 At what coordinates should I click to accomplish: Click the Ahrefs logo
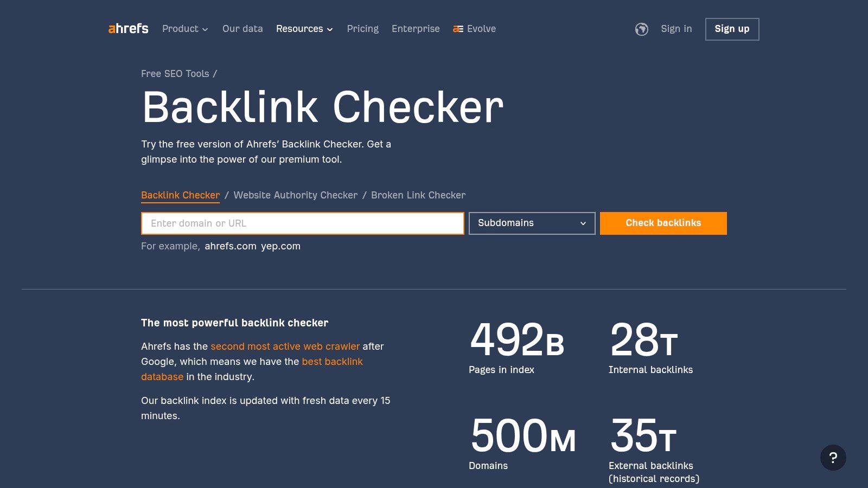(128, 29)
